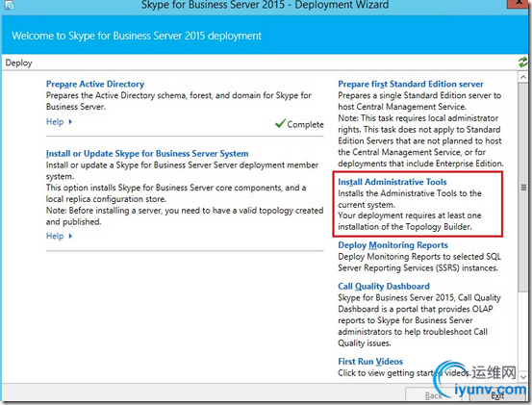Click the scrollbar down arrow

click(x=522, y=377)
